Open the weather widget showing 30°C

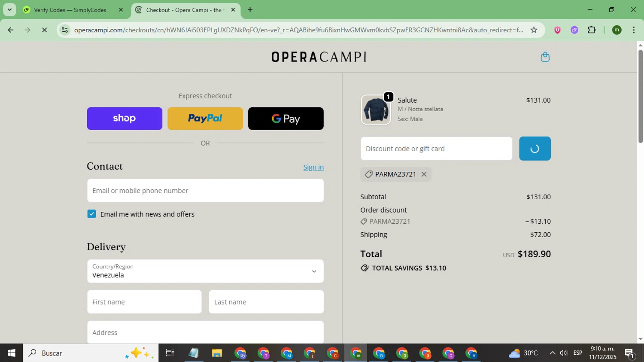pyautogui.click(x=523, y=353)
